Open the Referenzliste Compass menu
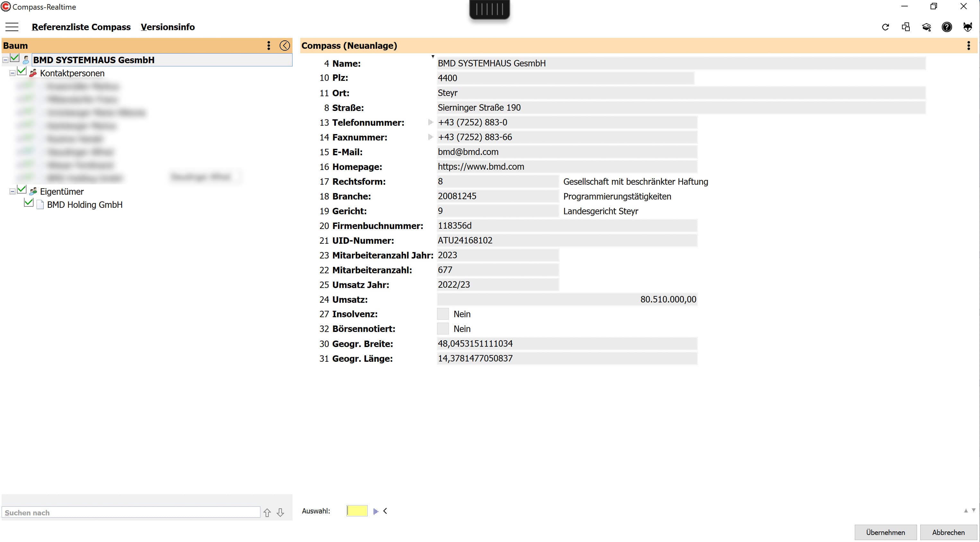This screenshot has height=542, width=980. tap(81, 27)
